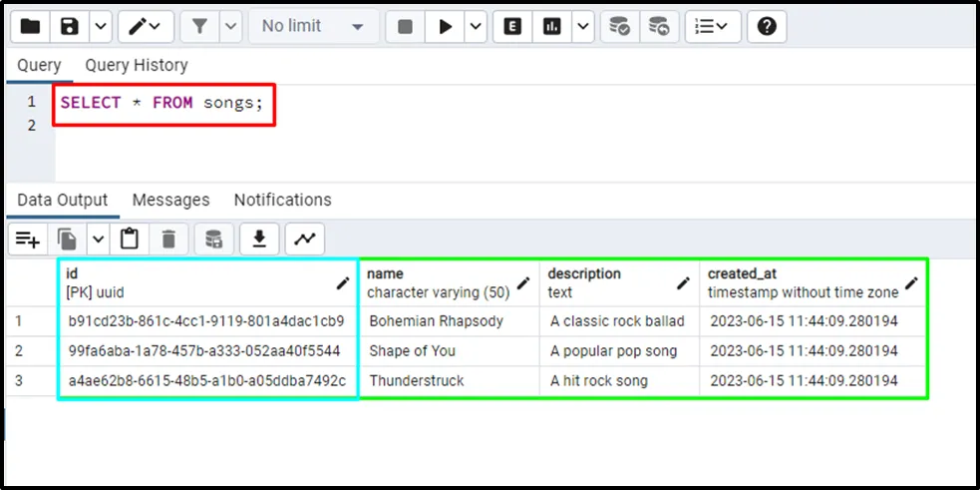Screen dimensions: 980x490
Task: Run the query with the Execute play button
Action: click(444, 27)
